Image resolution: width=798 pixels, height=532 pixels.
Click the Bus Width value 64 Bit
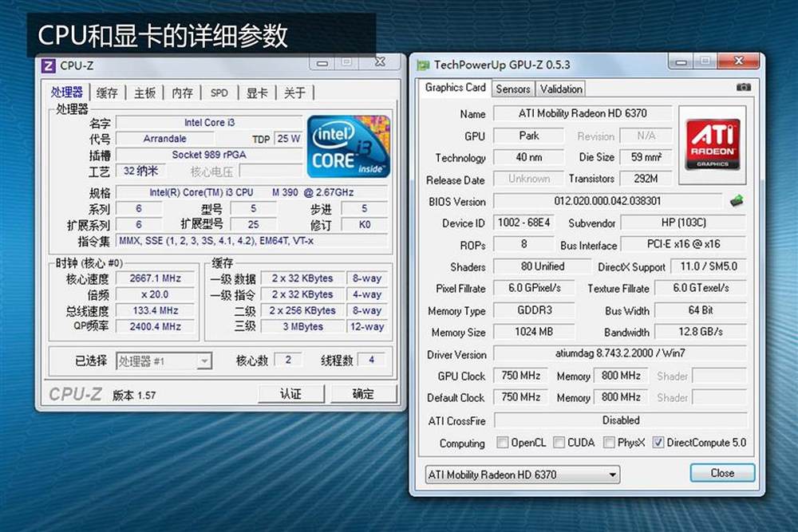tap(701, 310)
